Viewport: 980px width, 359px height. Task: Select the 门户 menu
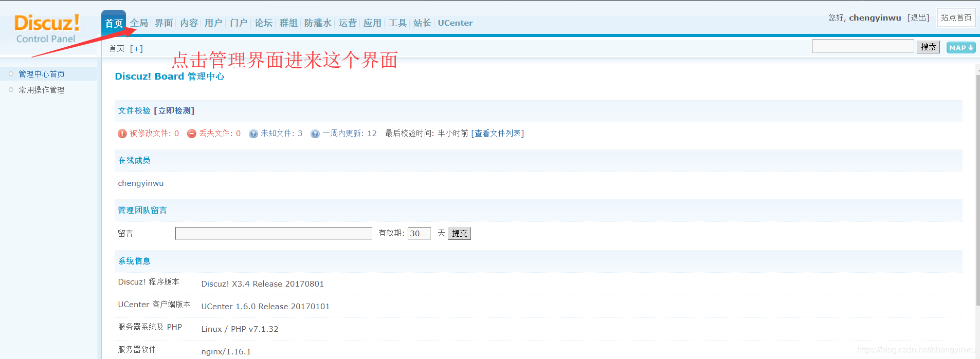(239, 23)
